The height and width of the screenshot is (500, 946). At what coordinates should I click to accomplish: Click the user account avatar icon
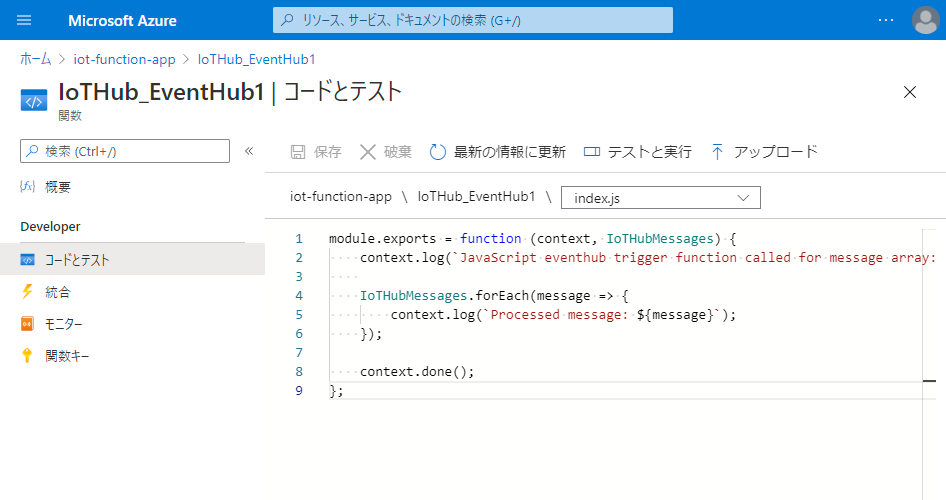pyautogui.click(x=925, y=20)
